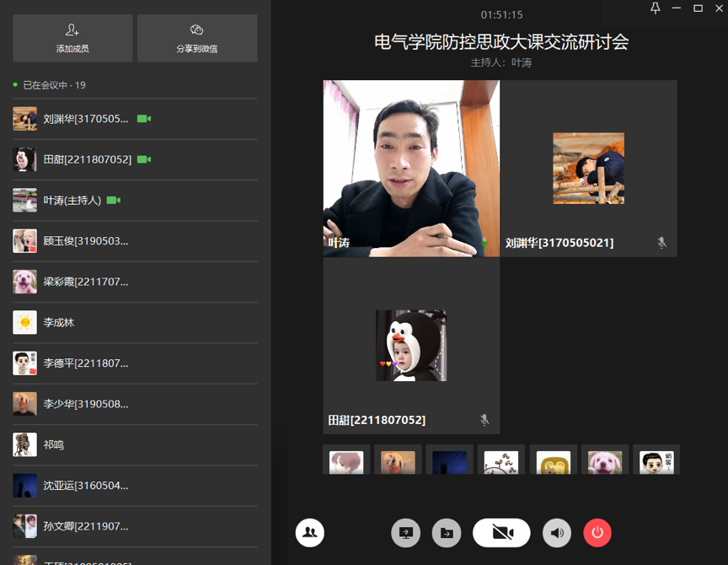Minimize the meeting window
728x565 pixels.
[x=677, y=8]
